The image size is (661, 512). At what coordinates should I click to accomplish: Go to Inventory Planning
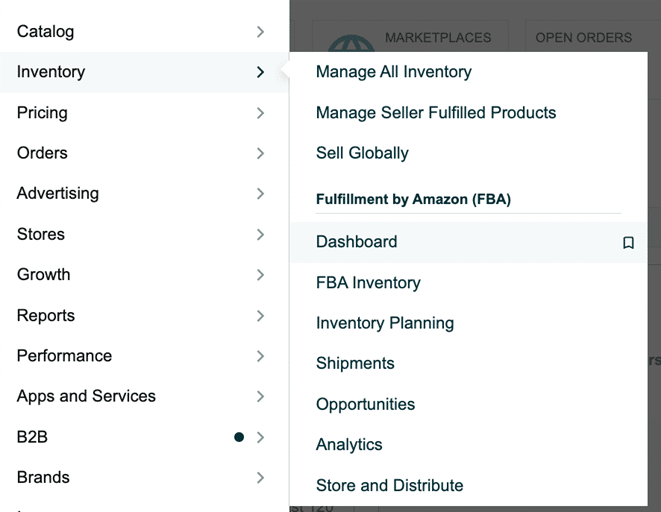tap(385, 323)
